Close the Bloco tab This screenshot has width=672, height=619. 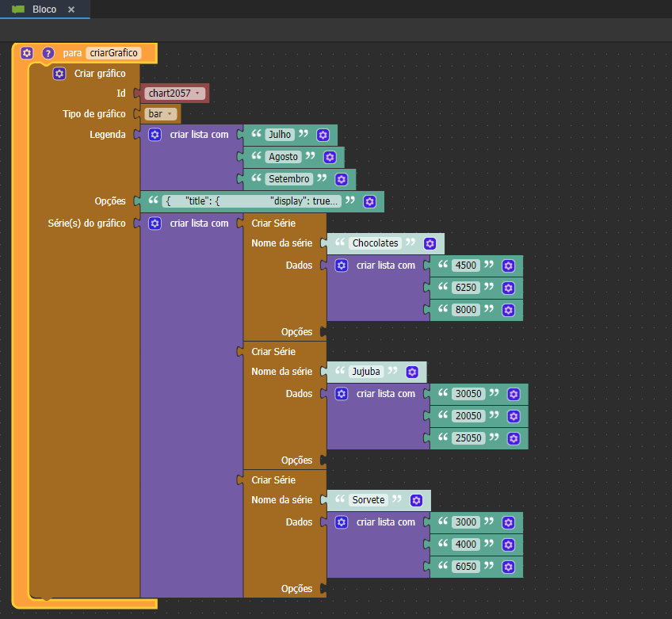(x=71, y=10)
